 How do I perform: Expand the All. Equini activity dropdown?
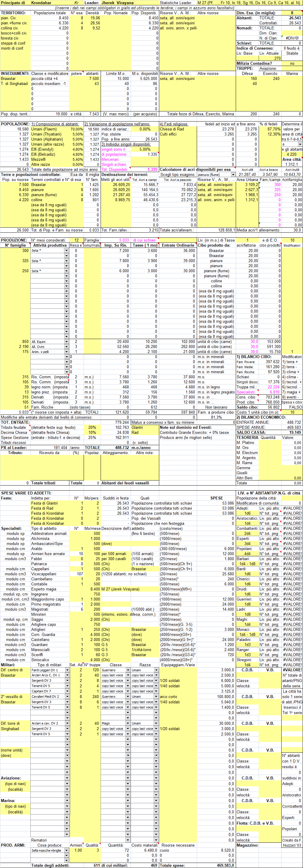(66, 341)
